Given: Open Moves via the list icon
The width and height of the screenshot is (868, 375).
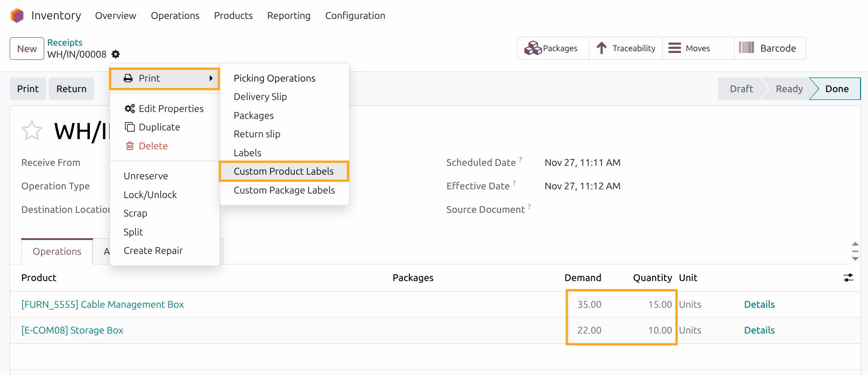Looking at the screenshot, I should (675, 48).
